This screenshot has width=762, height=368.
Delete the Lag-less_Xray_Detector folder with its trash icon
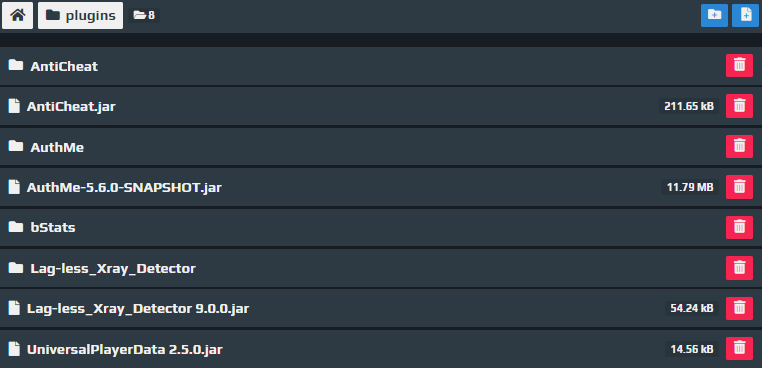pos(739,268)
